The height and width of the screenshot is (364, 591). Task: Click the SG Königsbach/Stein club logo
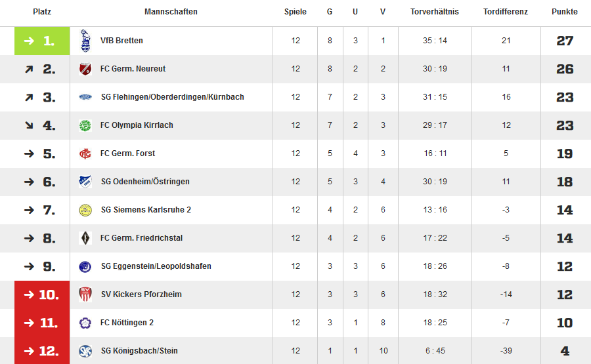85,351
